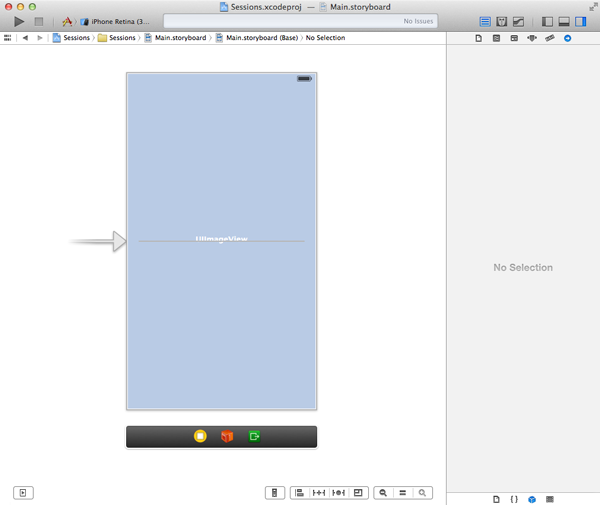
Task: Click the No Issues activity status field
Action: coord(300,21)
